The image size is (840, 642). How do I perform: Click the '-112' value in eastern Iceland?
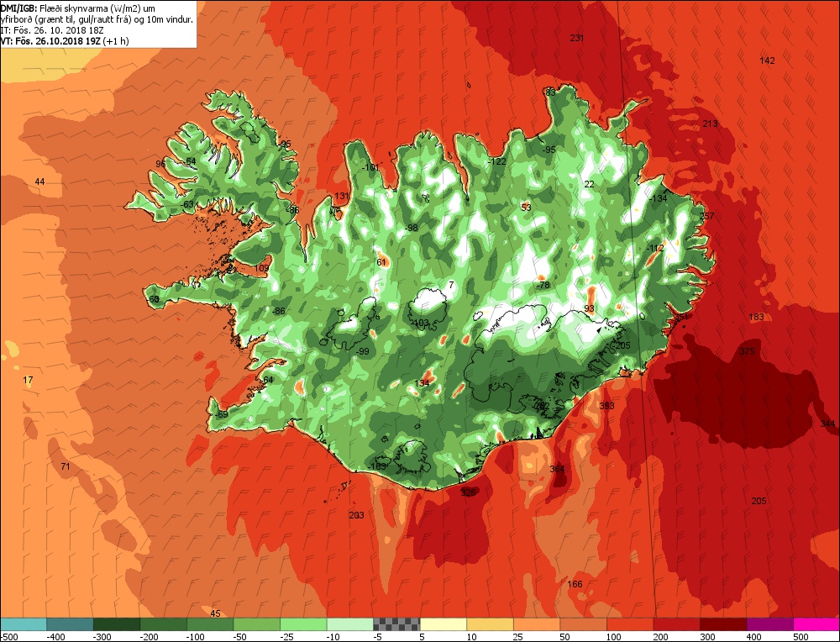coord(655,248)
